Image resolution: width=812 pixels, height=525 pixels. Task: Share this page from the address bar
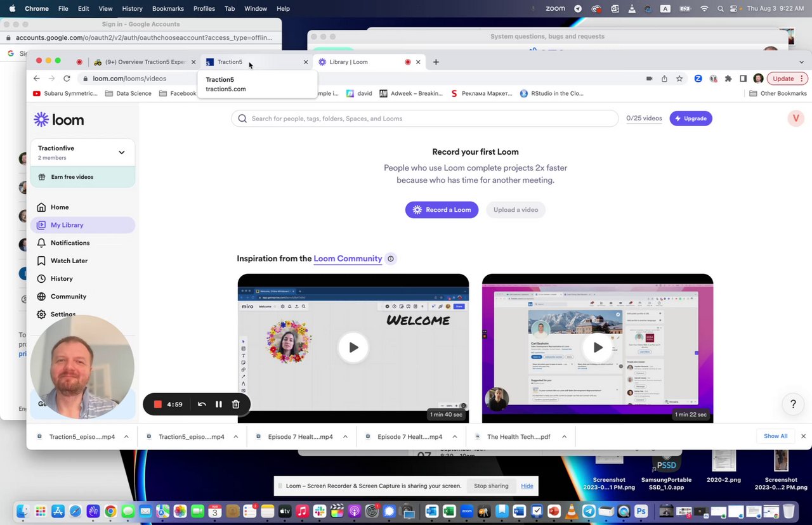(664, 79)
